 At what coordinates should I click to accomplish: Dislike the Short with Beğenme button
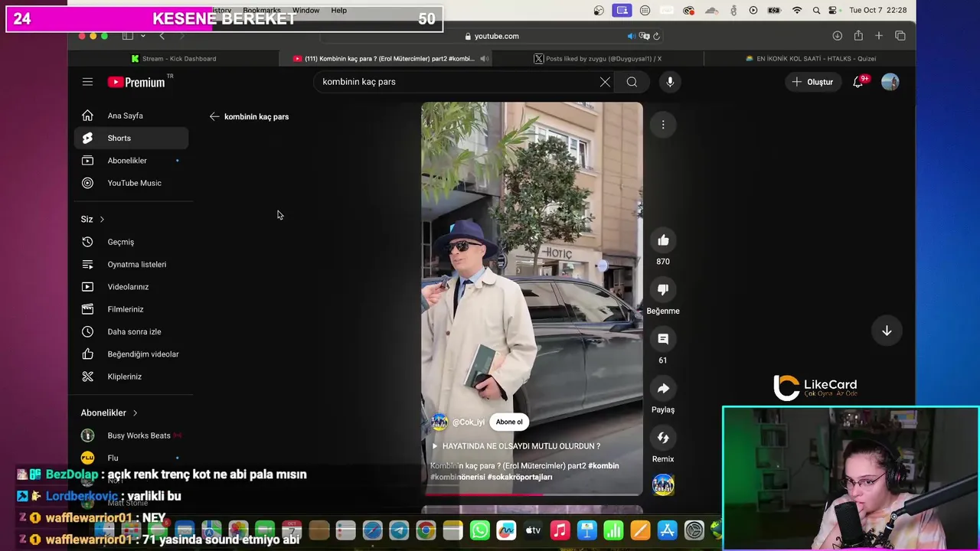[x=663, y=290]
